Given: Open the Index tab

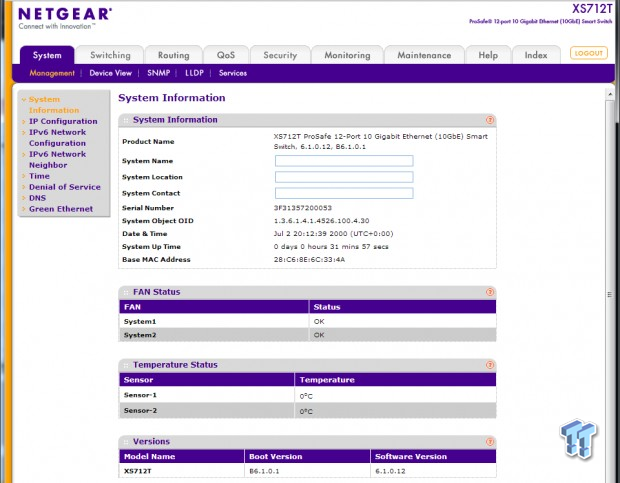Looking at the screenshot, I should pyautogui.click(x=536, y=55).
